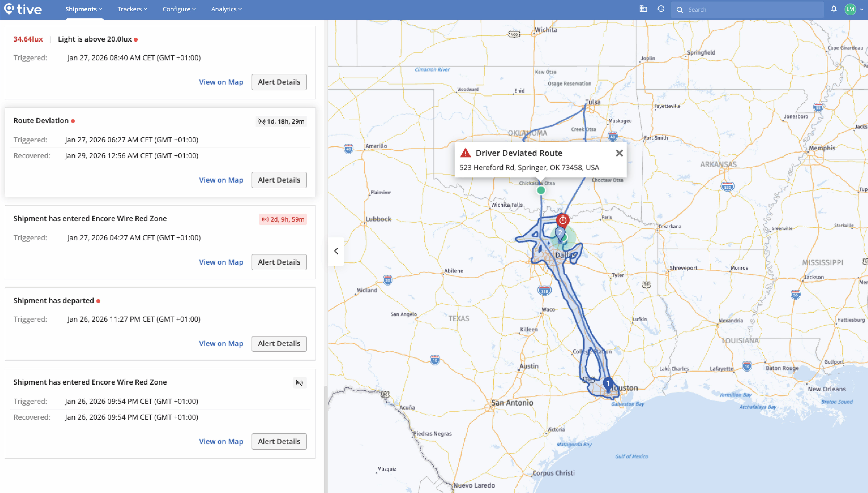Click the red timer marker near Dallas
The height and width of the screenshot is (493, 868).
tap(563, 220)
